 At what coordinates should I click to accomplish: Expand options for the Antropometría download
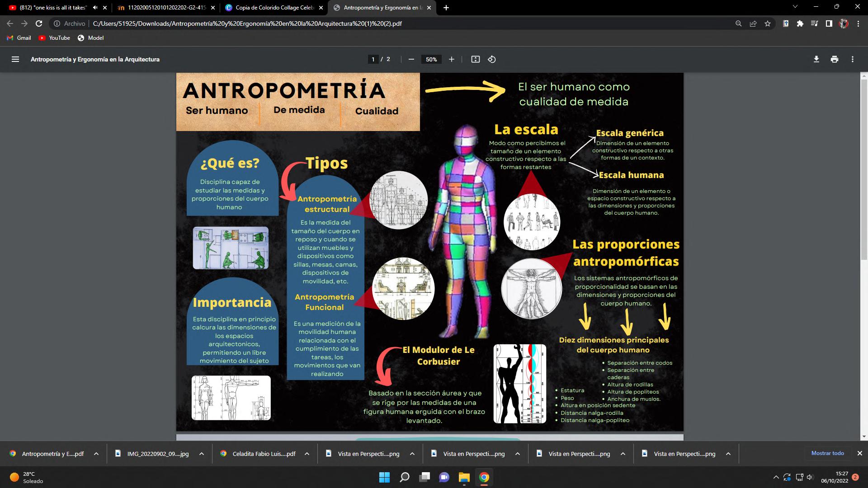96,454
